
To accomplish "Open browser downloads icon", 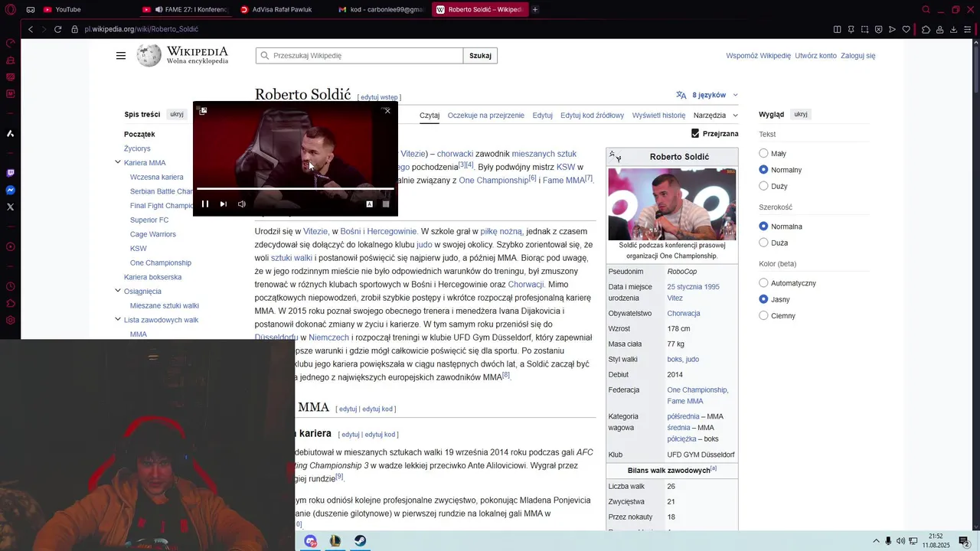I will click(x=954, y=29).
